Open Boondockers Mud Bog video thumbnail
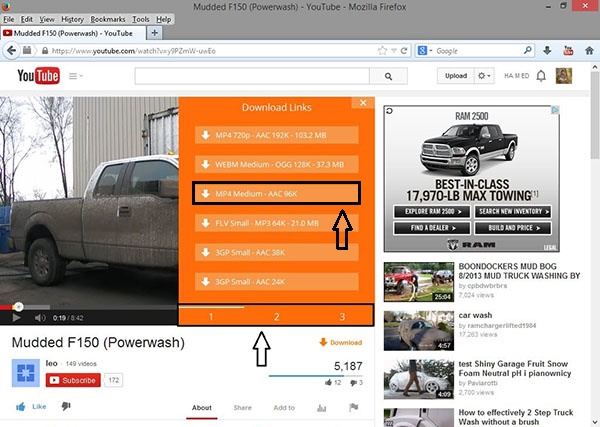The image size is (600, 427). [419, 282]
